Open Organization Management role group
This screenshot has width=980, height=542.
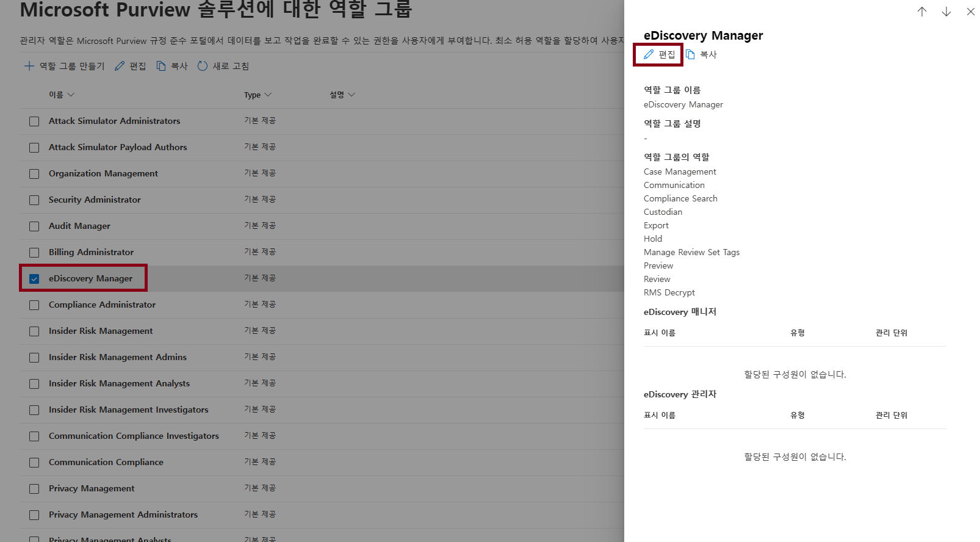point(103,173)
